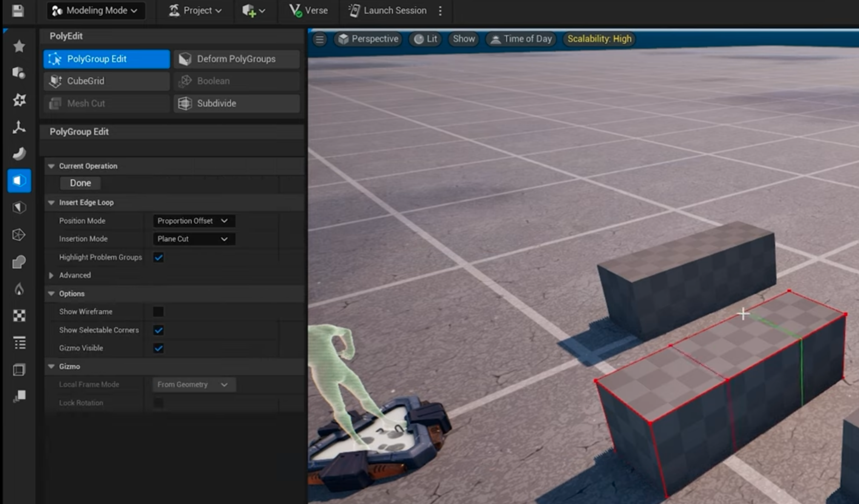Open Position Mode dropdown

pos(193,221)
